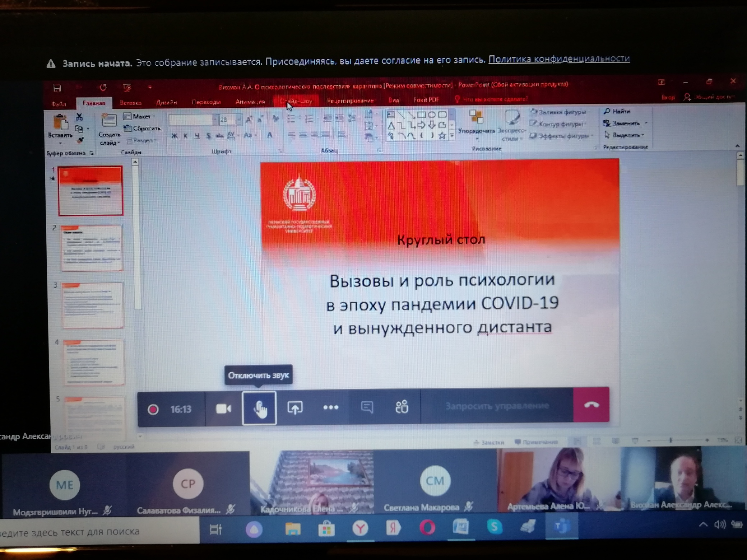Toggle bold Ж formatting button
Screen dimensions: 747x560
point(174,136)
